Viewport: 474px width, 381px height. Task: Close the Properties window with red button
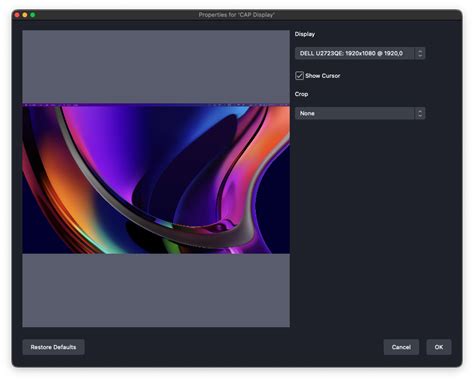click(x=17, y=15)
